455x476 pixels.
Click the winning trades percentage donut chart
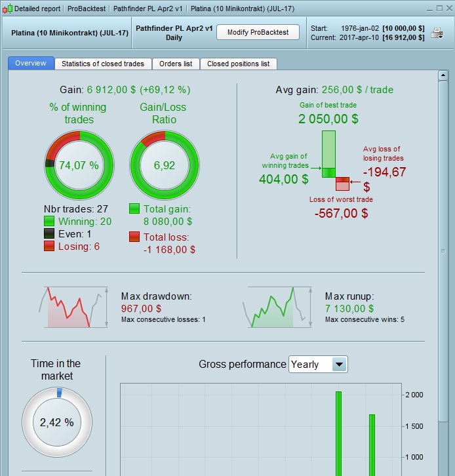tap(79, 165)
